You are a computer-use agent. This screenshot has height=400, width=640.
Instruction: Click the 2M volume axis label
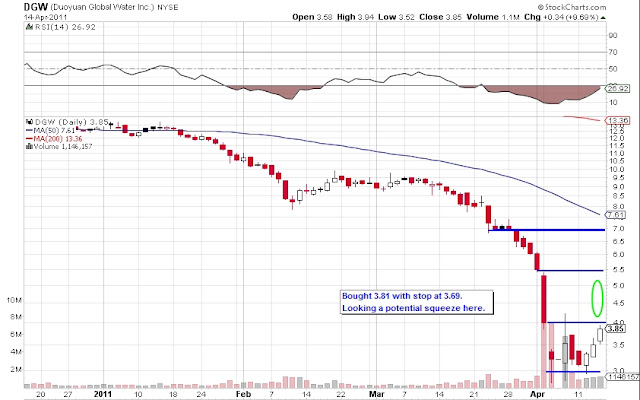(16, 370)
